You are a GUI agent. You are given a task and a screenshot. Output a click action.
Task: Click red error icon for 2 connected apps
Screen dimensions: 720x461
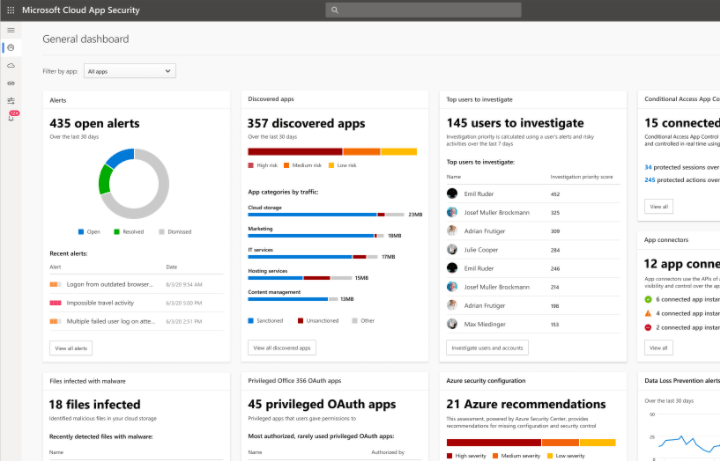[648, 327]
